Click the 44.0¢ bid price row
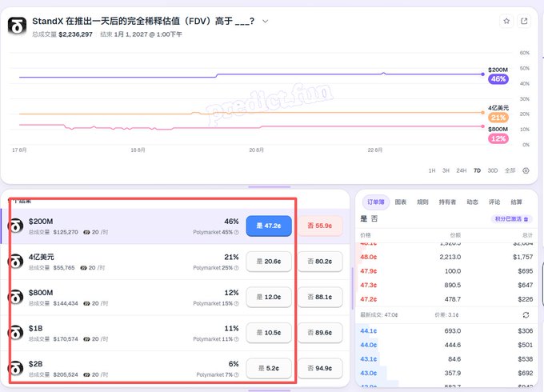 (446, 345)
